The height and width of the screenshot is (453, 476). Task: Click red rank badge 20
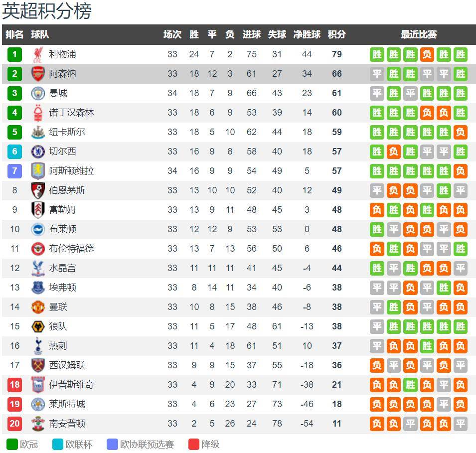[15, 424]
